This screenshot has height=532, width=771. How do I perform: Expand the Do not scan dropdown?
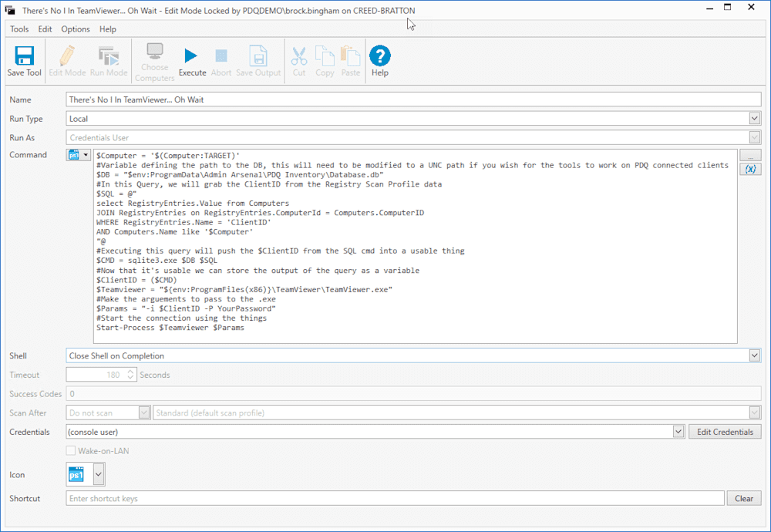pyautogui.click(x=143, y=412)
